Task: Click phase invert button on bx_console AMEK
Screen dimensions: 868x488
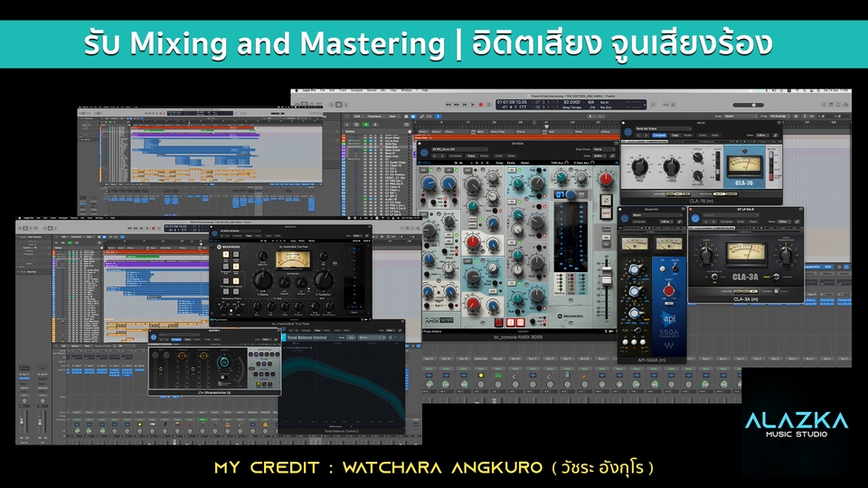Action: click(x=606, y=201)
